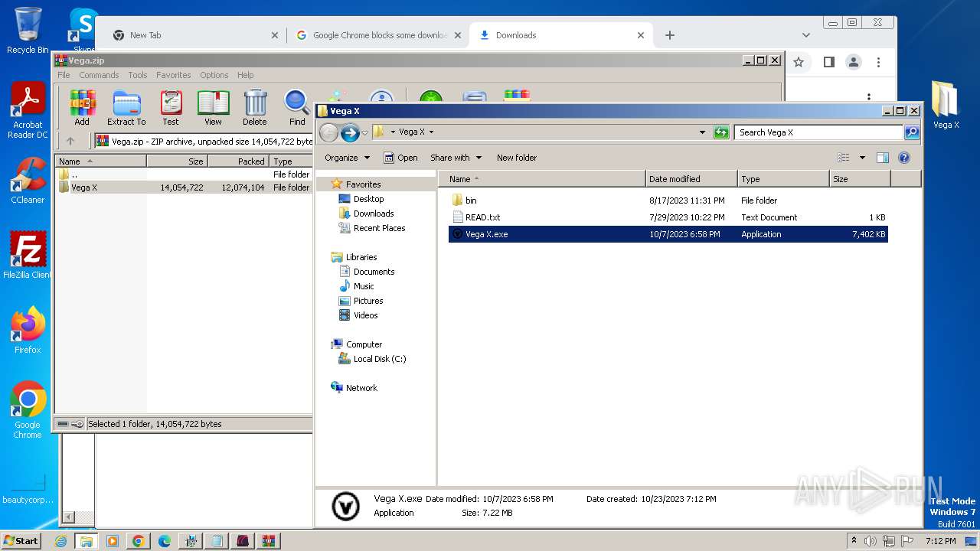Select Acrobat Reader DC desktop icon
This screenshot has width=980, height=551.
tap(28, 111)
